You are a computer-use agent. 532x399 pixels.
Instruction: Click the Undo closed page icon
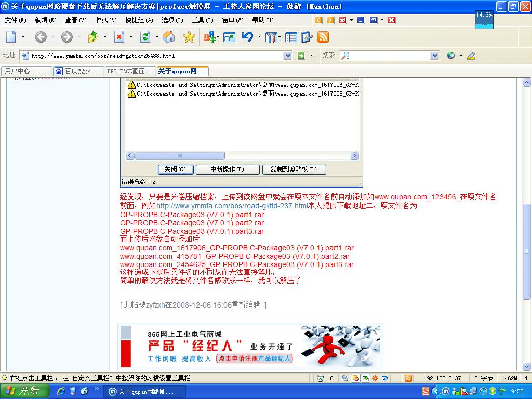[x=247, y=37]
